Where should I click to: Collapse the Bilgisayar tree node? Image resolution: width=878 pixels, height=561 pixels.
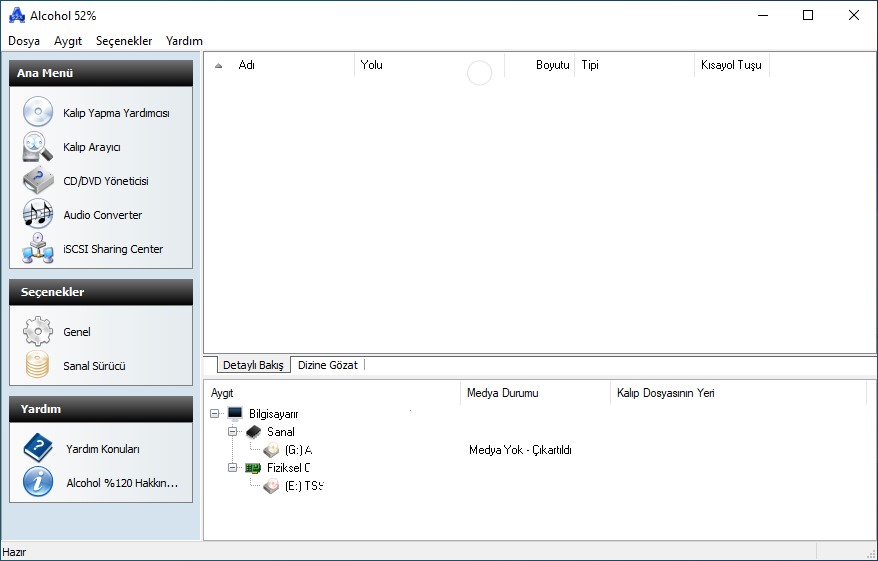click(x=214, y=414)
